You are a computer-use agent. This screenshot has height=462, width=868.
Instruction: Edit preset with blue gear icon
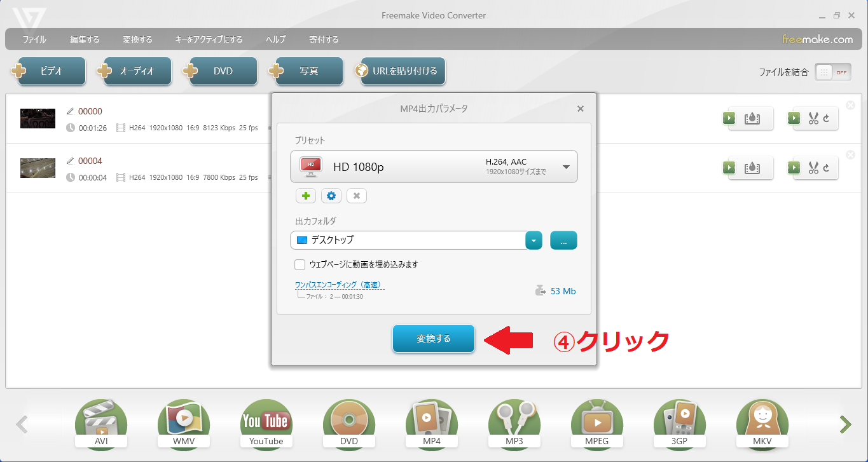point(331,196)
